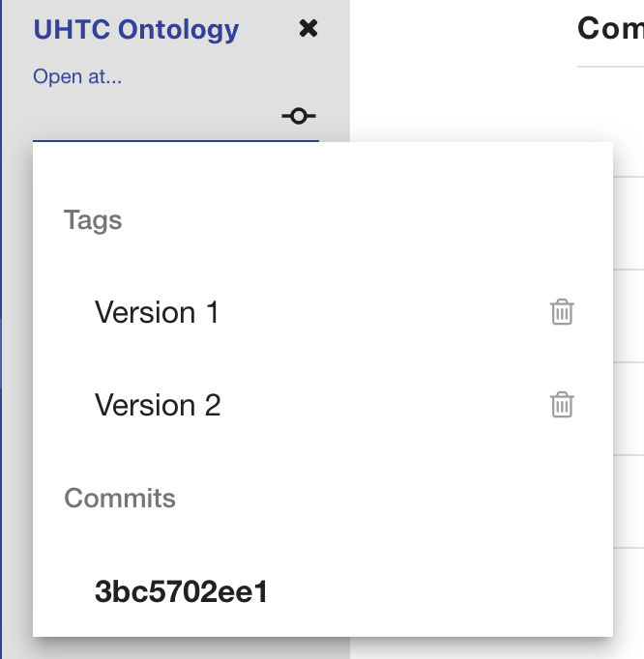Choose the Version 2 entry under Tags
This screenshot has height=659, width=644.
tap(158, 405)
